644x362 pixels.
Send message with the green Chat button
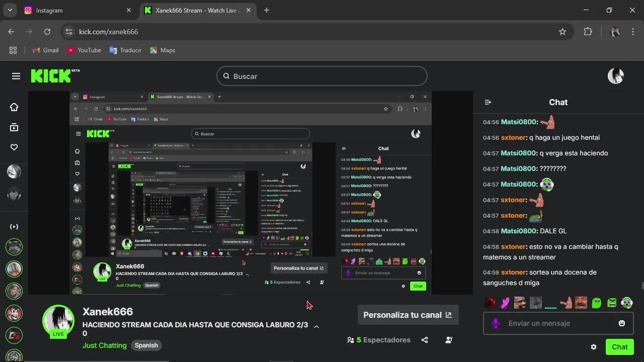click(619, 347)
